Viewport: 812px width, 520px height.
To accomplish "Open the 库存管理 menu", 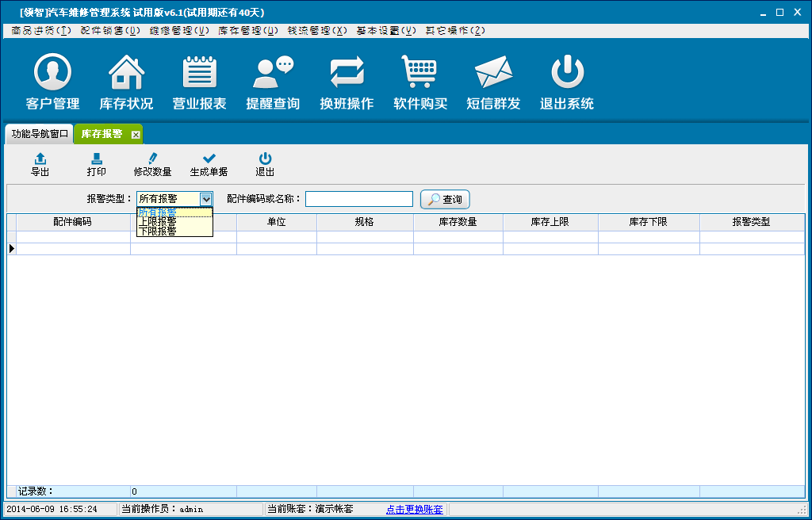I will pyautogui.click(x=247, y=31).
